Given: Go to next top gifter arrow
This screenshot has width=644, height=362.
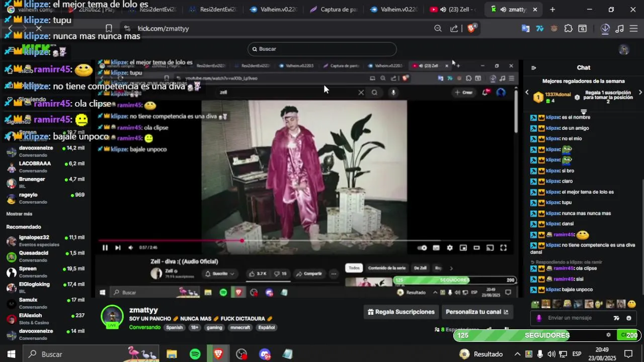Looking at the screenshot, I should pyautogui.click(x=640, y=93).
